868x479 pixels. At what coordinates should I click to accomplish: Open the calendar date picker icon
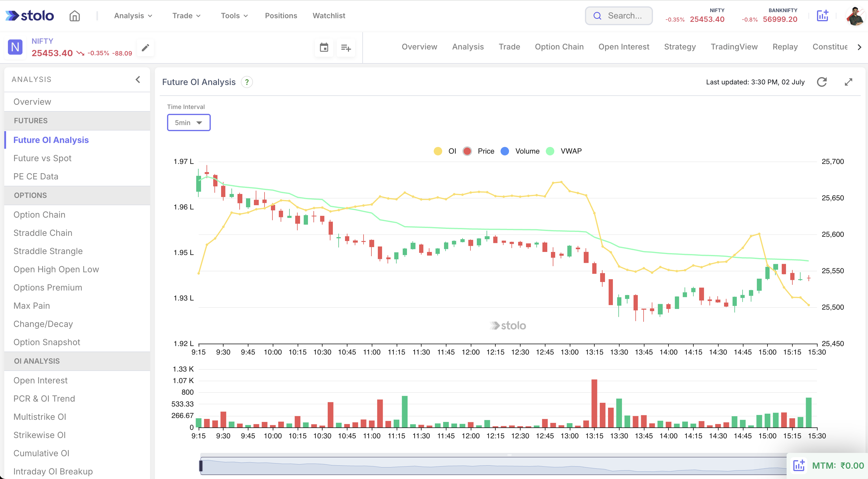[324, 47]
